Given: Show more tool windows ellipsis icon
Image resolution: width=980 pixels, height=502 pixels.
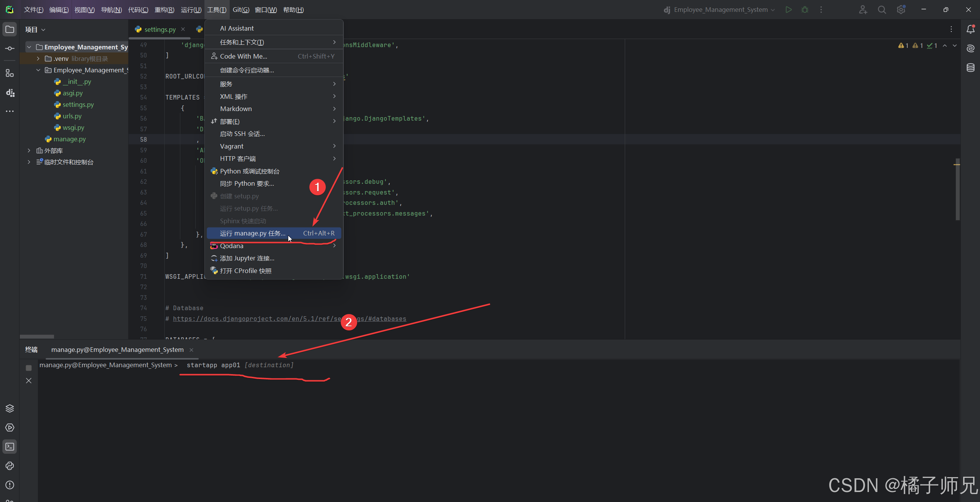Looking at the screenshot, I should click(x=10, y=111).
